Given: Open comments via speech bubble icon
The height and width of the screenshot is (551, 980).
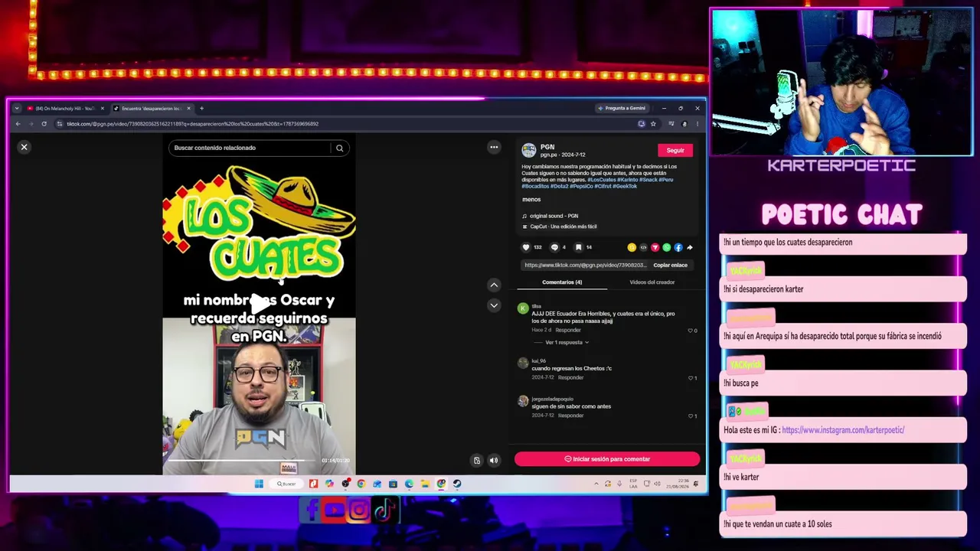Looking at the screenshot, I should coord(554,247).
